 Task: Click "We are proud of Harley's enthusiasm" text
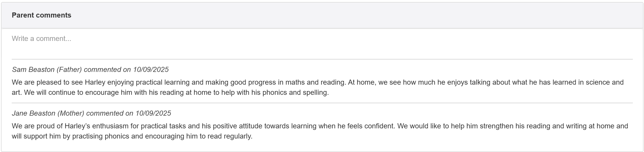pos(70,126)
